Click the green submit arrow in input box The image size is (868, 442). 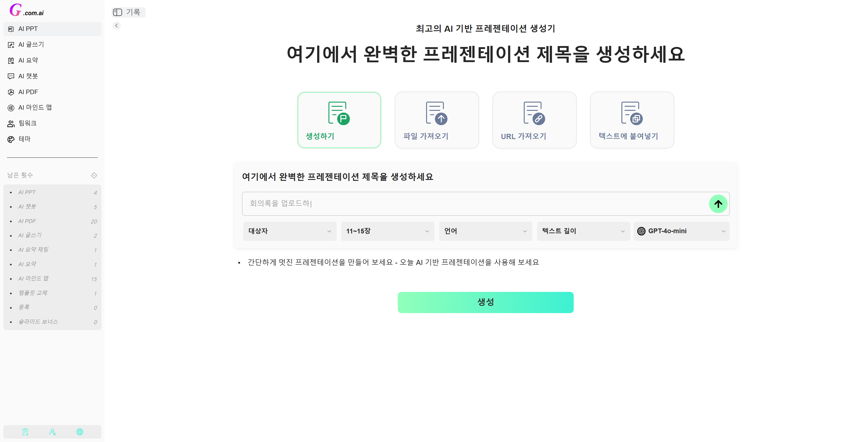[718, 204]
